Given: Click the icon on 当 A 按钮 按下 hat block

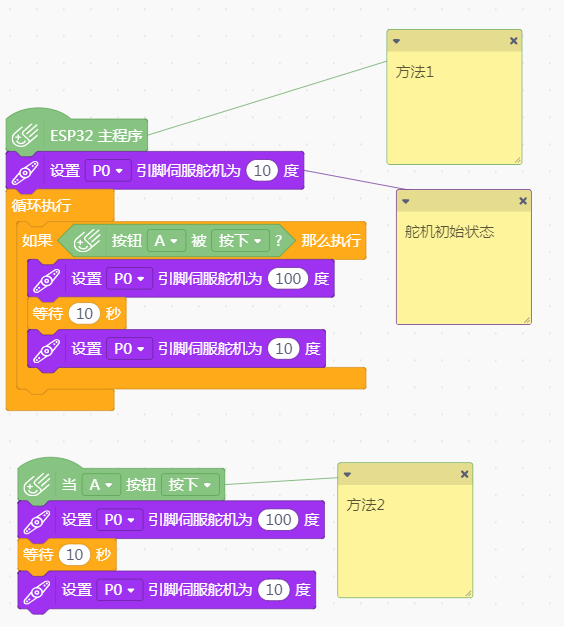Looking at the screenshot, I should 37,485.
